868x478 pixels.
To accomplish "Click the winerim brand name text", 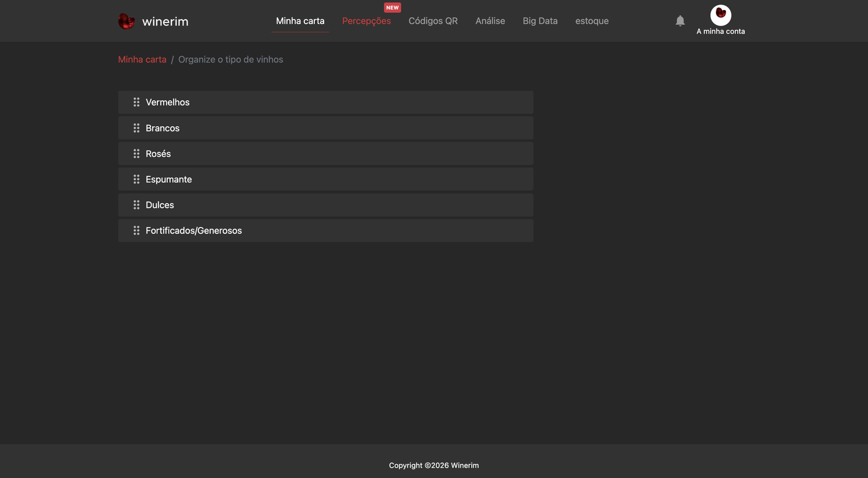I will [x=165, y=21].
